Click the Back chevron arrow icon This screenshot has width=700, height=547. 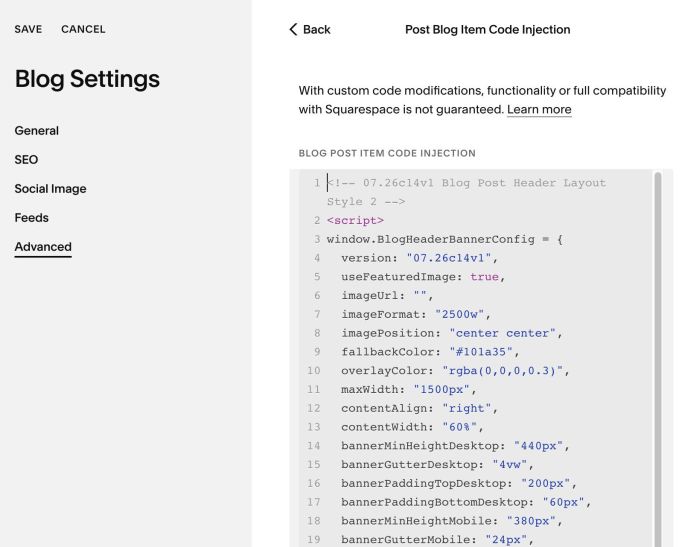[x=293, y=29]
